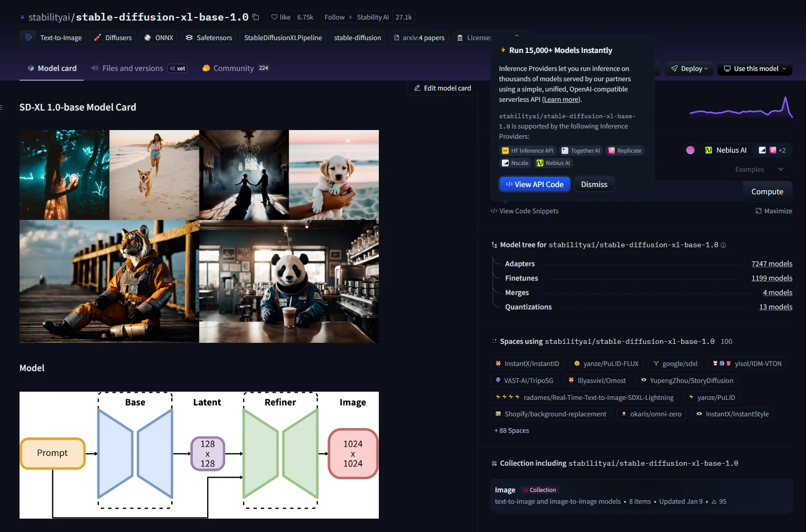Open the InstantX/InstantID space
Image resolution: width=806 pixels, height=532 pixels.
coord(527,364)
